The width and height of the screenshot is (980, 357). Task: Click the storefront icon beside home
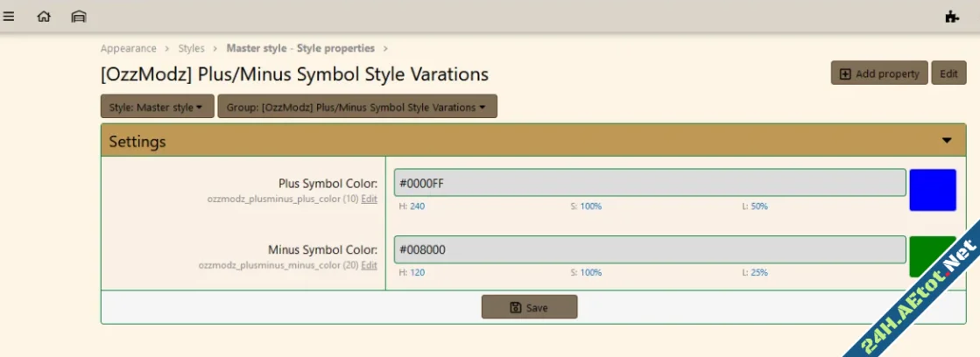coord(79,16)
